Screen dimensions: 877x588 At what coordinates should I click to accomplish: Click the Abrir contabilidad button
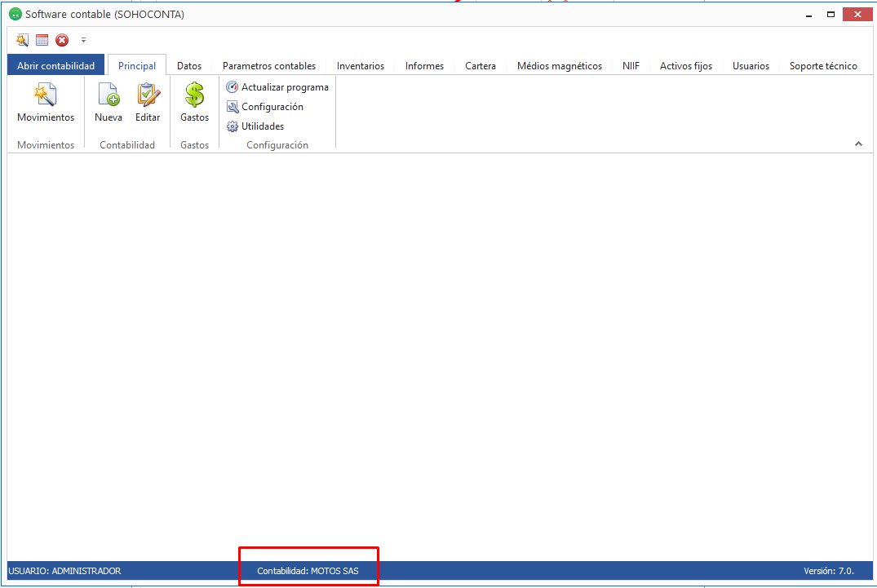[x=56, y=66]
